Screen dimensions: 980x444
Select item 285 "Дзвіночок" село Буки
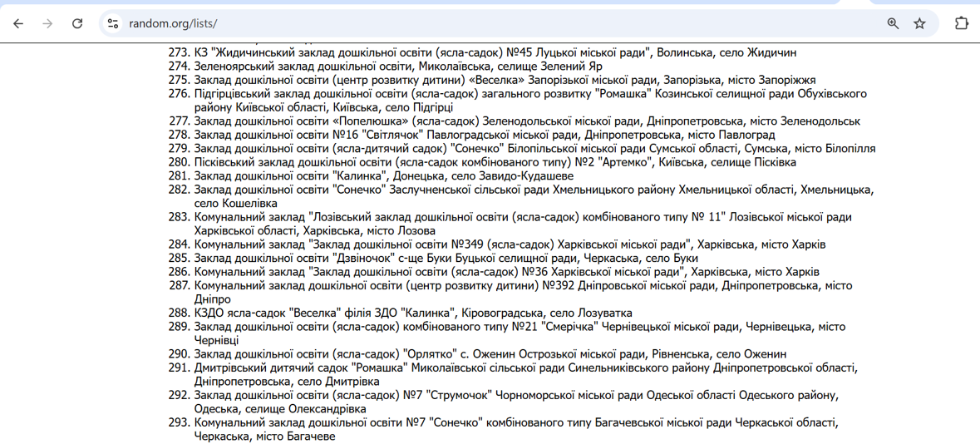coord(446,259)
